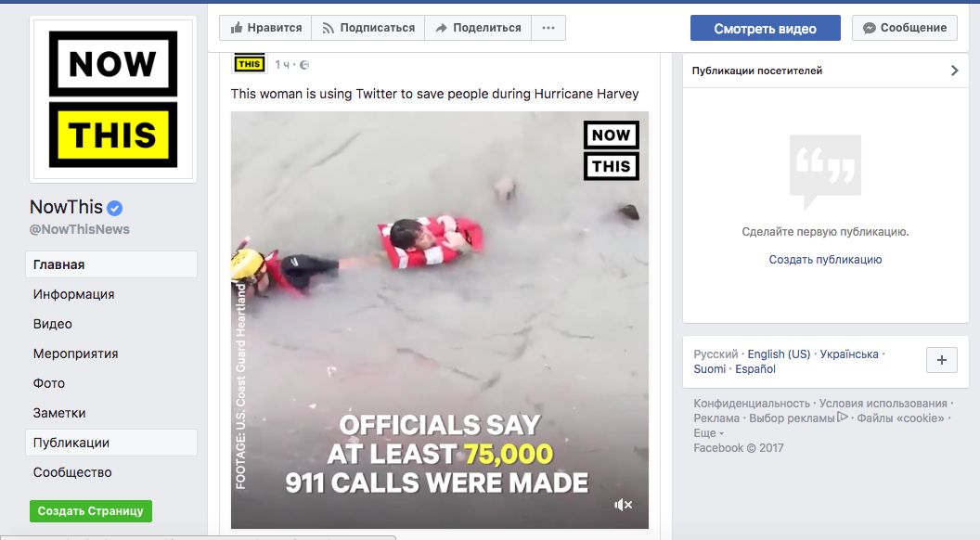980x540 pixels.
Task: Switch language to Español
Action: [755, 368]
